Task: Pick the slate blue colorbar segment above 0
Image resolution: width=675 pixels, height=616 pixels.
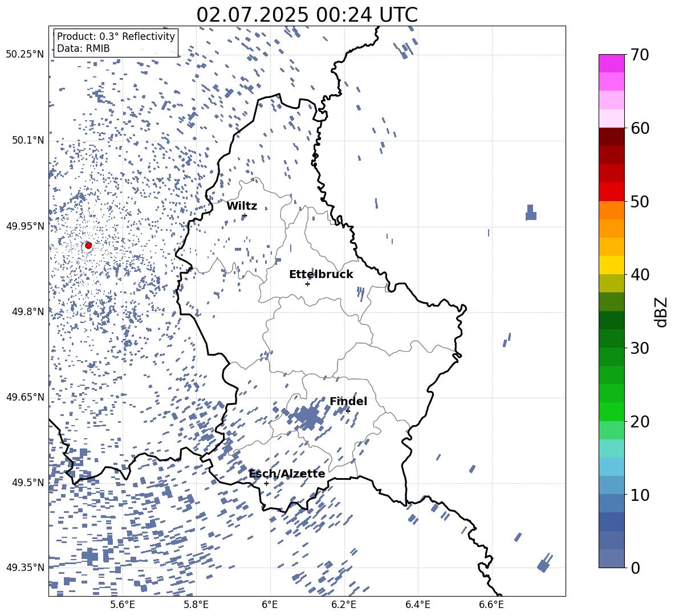Action: coord(611,558)
